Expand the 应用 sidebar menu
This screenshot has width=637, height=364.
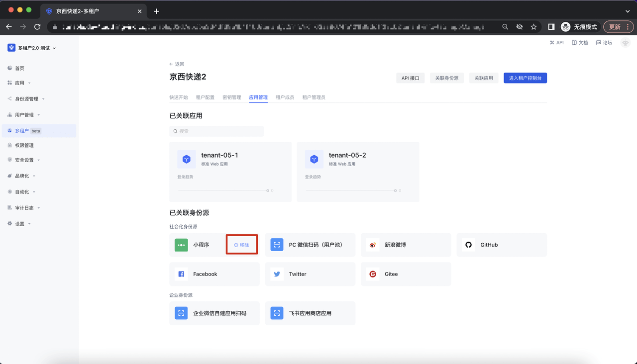click(20, 83)
